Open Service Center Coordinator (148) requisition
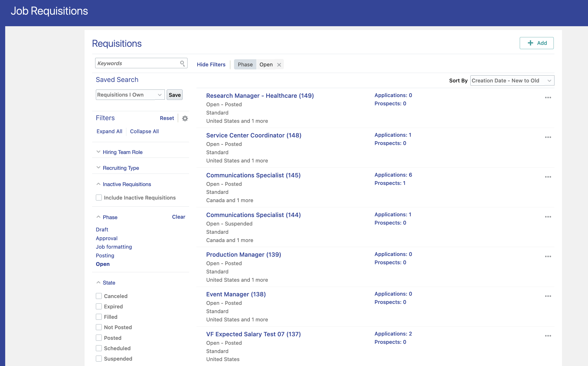Screen dimensions: 588x366 [253, 135]
